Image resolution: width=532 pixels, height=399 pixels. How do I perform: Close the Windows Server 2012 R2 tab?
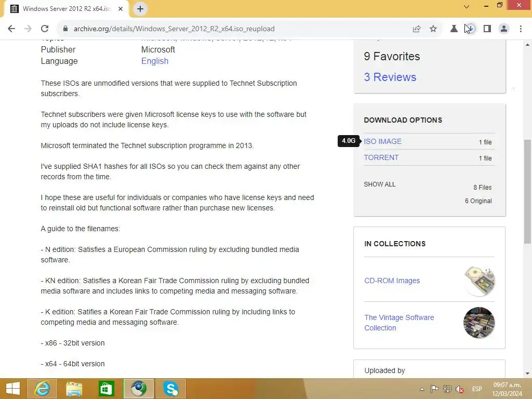[121, 9]
